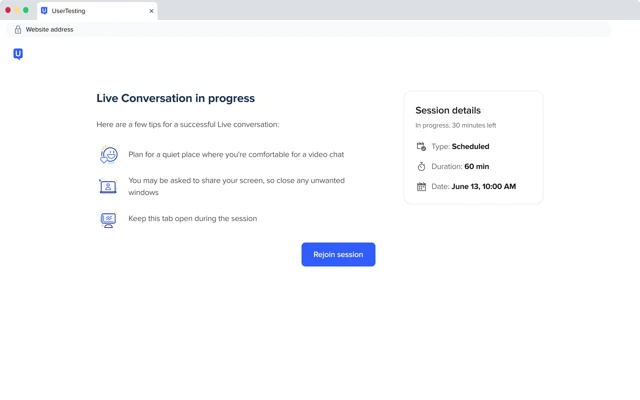
Task: Click the green maximize window button
Action: [26, 10]
